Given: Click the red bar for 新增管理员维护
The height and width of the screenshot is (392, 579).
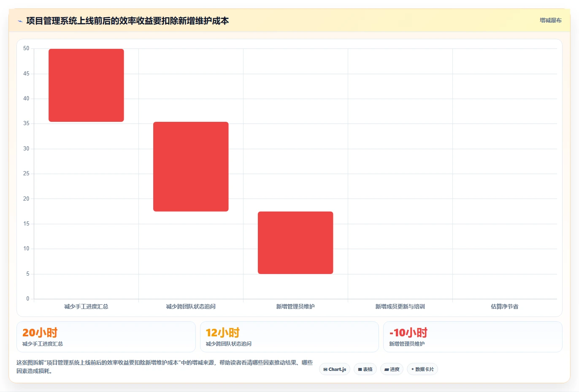Looking at the screenshot, I should coord(295,243).
